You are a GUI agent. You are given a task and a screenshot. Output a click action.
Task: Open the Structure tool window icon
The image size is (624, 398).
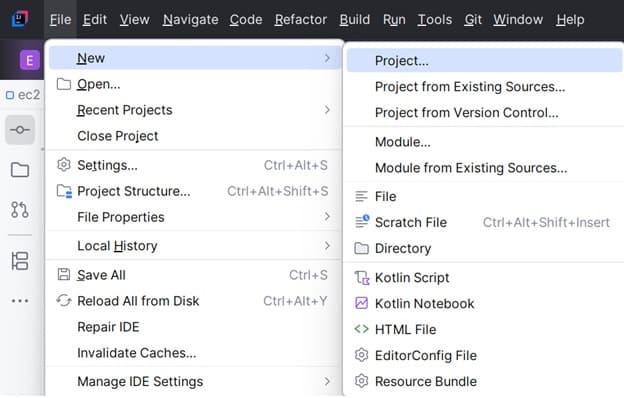pos(20,261)
